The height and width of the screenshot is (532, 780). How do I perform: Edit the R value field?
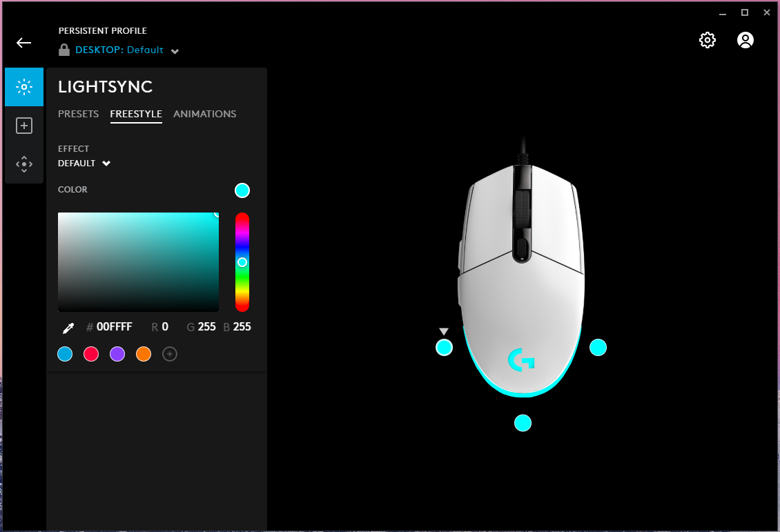(165, 326)
